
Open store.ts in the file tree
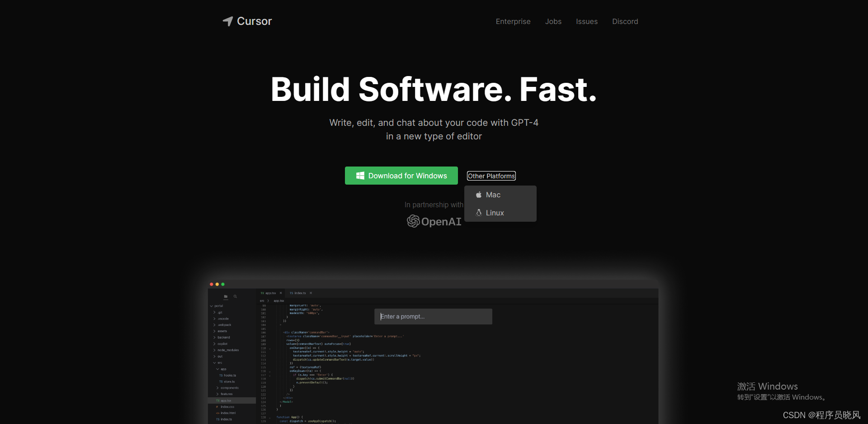(227, 382)
